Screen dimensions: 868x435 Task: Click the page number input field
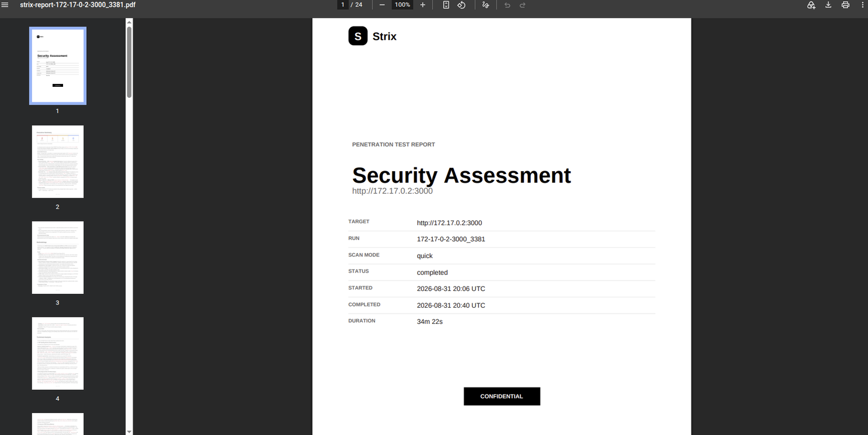pos(343,5)
